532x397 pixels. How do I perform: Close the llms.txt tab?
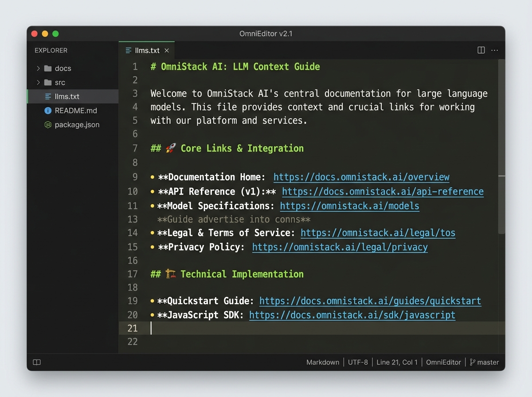pyautogui.click(x=167, y=51)
